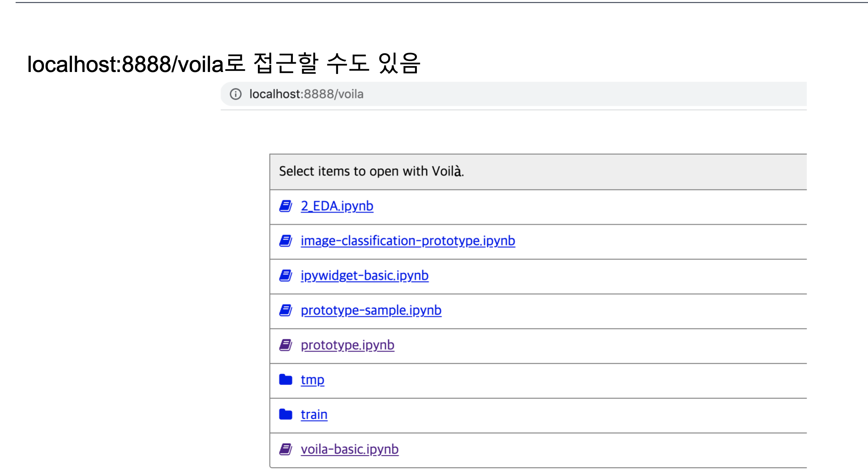The image size is (868, 470).
Task: Open prototype-sample.ipynb link
Action: (371, 310)
